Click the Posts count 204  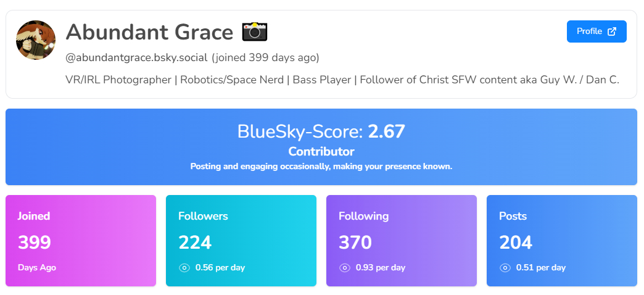point(516,243)
